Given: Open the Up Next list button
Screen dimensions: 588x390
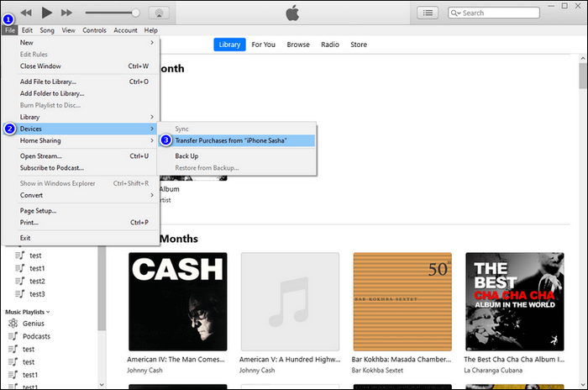Looking at the screenshot, I should click(x=428, y=13).
